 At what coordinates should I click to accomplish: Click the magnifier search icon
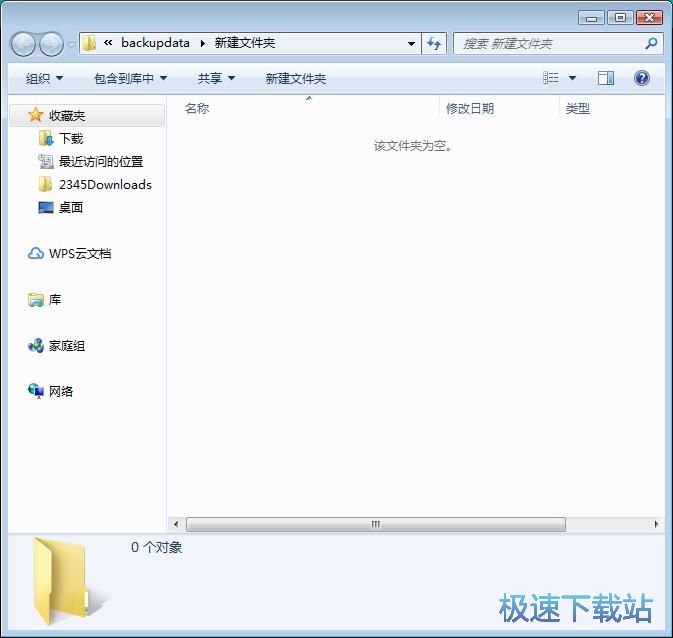651,43
